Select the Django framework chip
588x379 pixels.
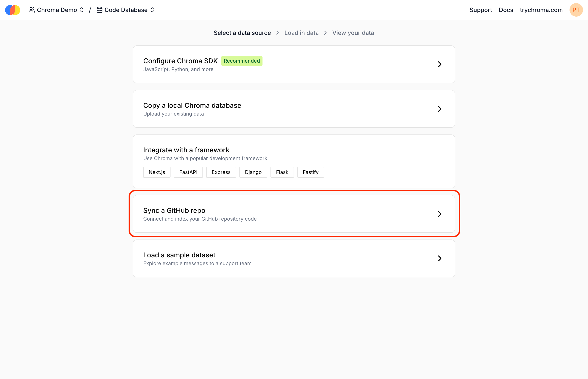click(x=253, y=172)
